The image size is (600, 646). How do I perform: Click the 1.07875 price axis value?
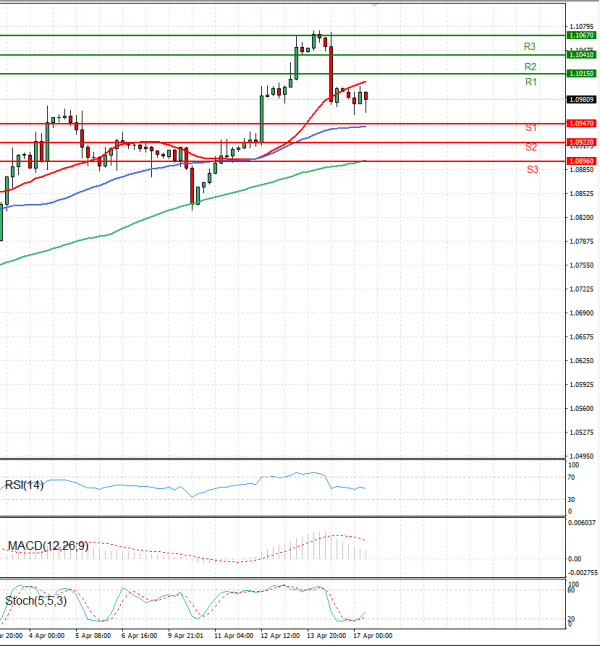(581, 241)
